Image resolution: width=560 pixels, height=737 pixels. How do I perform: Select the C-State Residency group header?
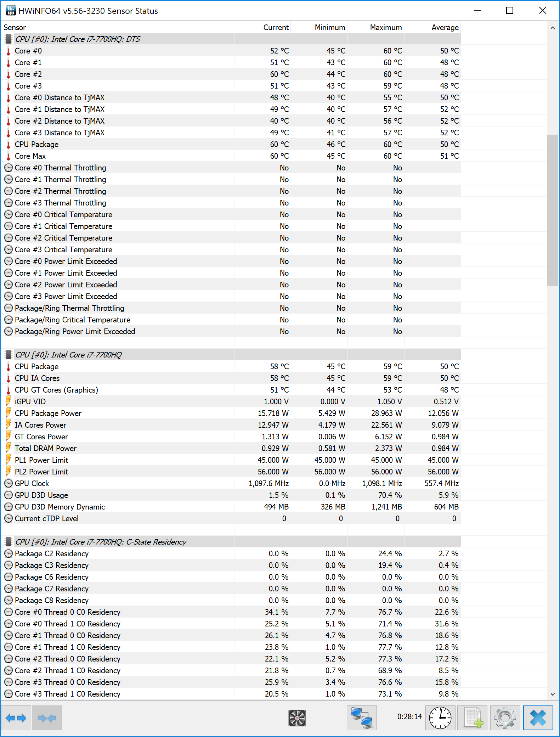tap(101, 542)
